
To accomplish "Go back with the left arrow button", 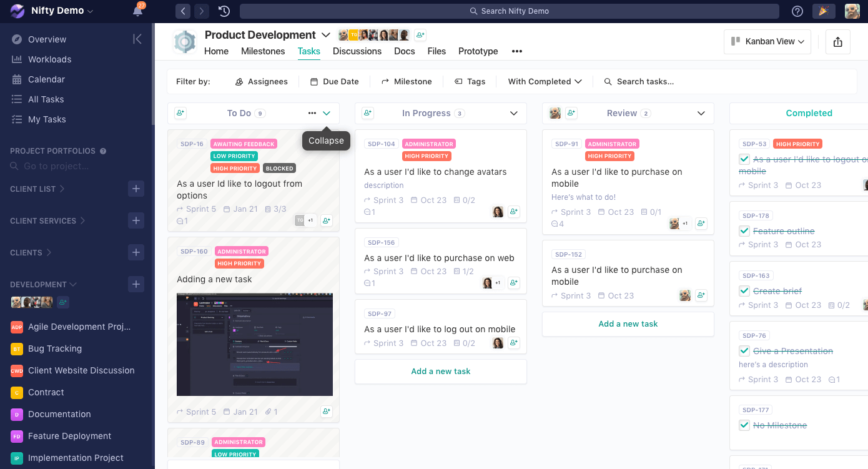I will click(x=183, y=11).
